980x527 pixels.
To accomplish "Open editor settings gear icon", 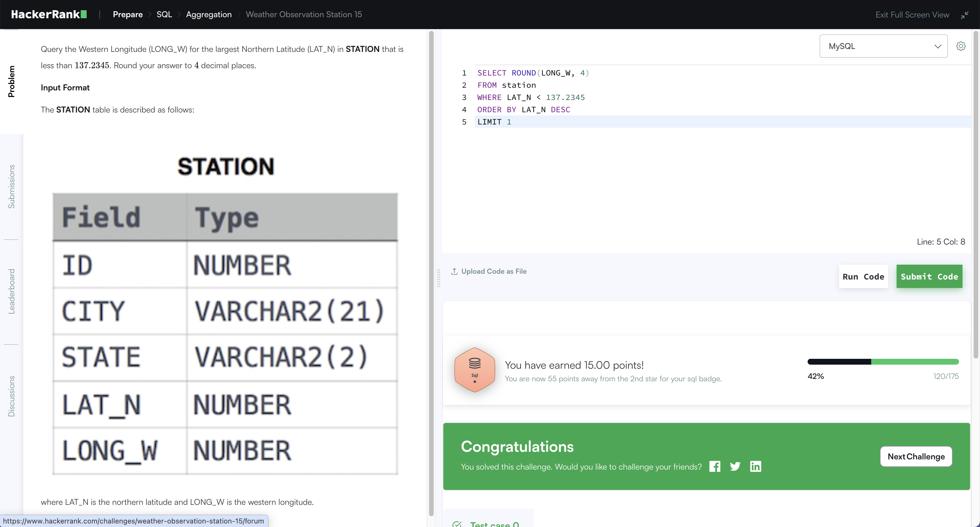I will tap(960, 46).
